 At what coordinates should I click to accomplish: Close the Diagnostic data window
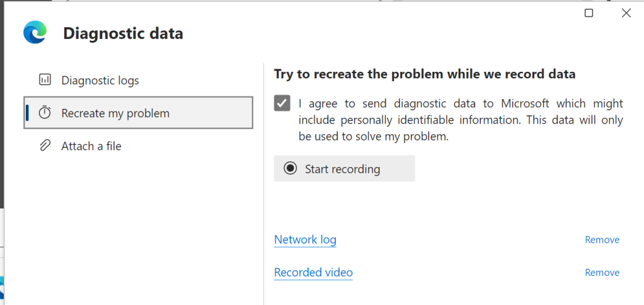coord(626,13)
